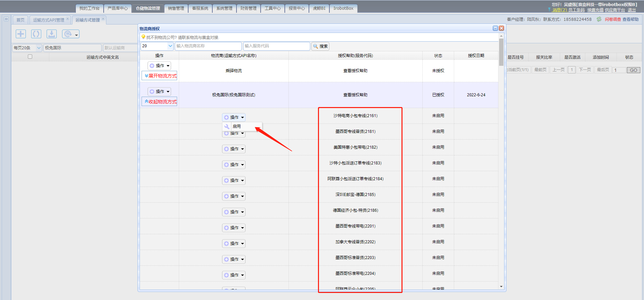644x300 pixels.
Task: Click the 已授权 status cell
Action: pos(438,95)
